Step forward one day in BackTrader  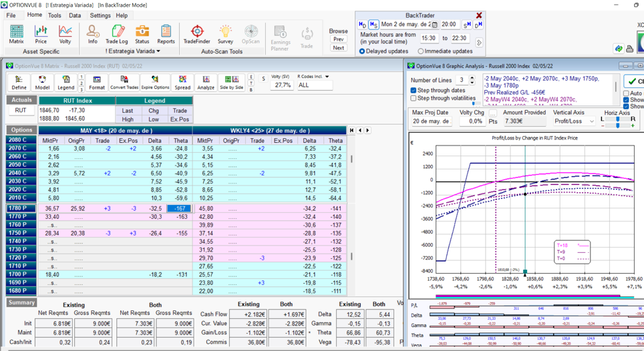click(478, 25)
